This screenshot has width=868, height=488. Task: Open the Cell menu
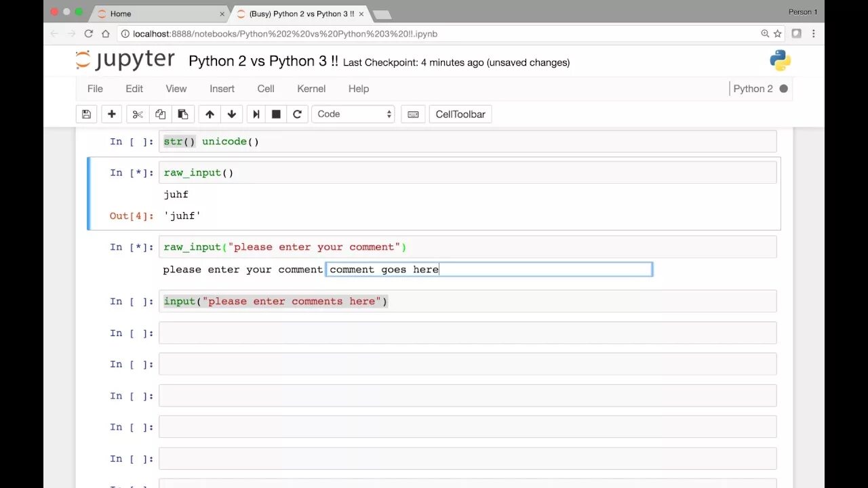[x=266, y=89]
